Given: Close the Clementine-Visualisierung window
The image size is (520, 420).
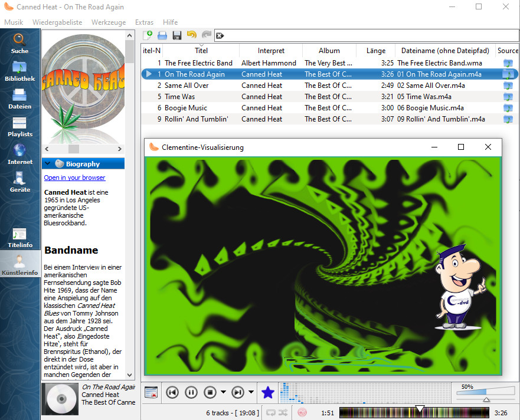Looking at the screenshot, I should [488, 147].
